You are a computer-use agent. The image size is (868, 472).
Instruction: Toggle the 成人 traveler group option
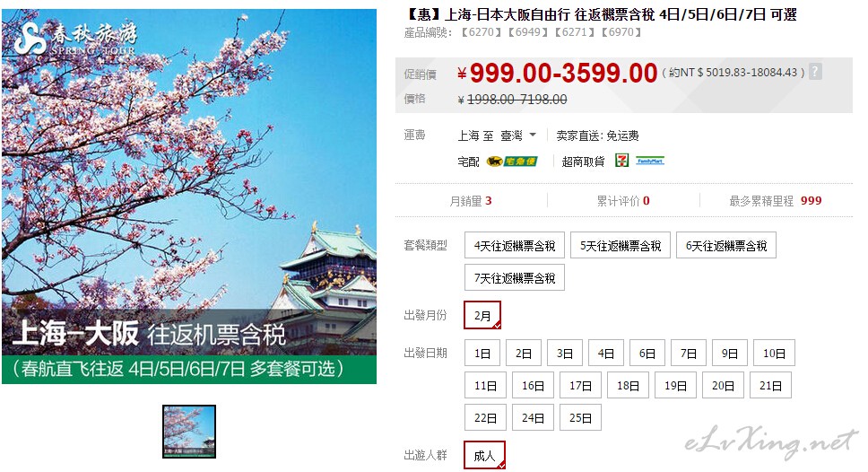pos(484,455)
